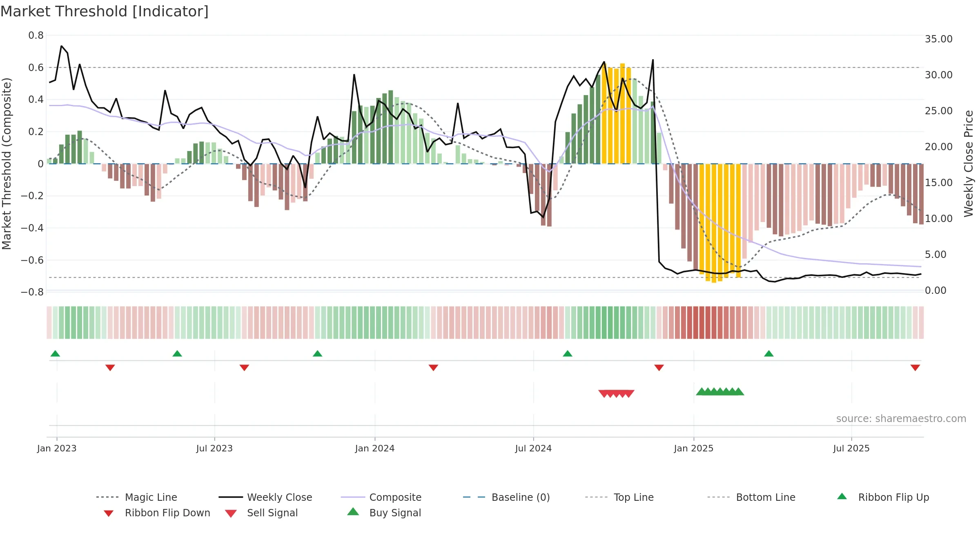Click the Jul 2023 x-axis label
The height and width of the screenshot is (551, 980).
click(214, 448)
